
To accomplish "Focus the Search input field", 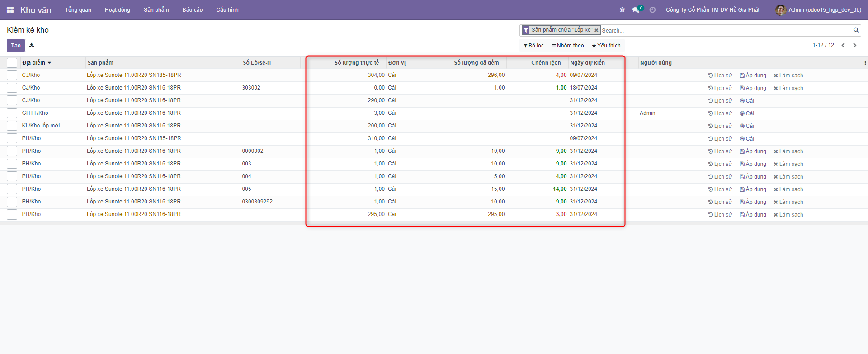I will 723,30.
